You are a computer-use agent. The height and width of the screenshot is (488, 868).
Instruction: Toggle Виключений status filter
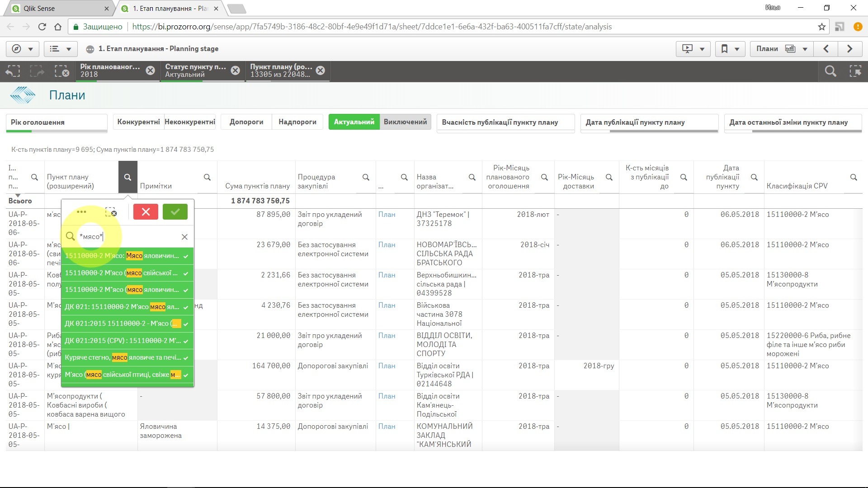coord(405,122)
